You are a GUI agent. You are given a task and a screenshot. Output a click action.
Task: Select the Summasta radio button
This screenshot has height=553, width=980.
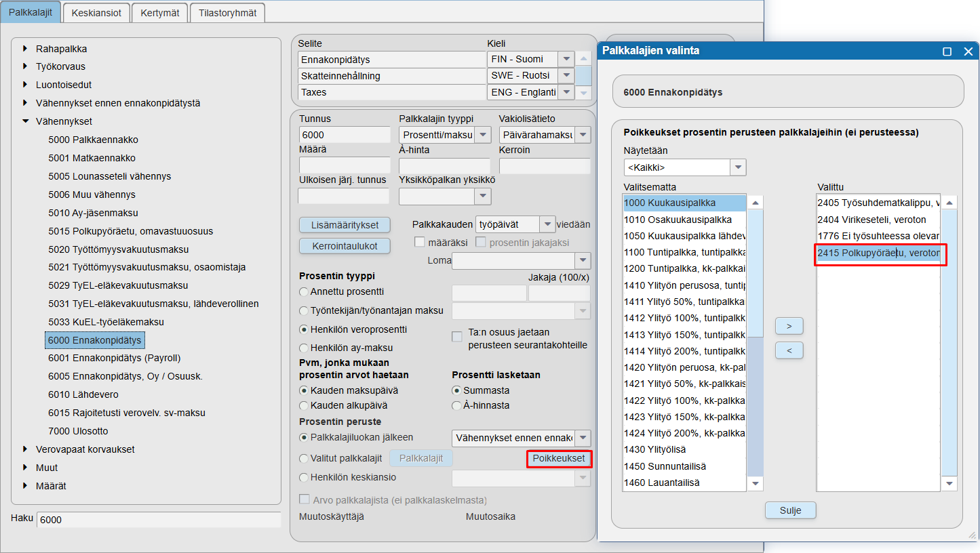tap(456, 390)
